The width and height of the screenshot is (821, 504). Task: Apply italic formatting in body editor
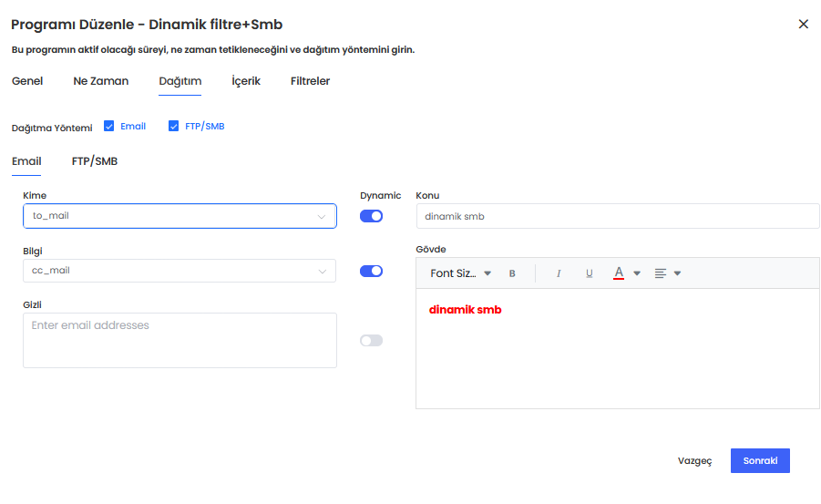[559, 273]
